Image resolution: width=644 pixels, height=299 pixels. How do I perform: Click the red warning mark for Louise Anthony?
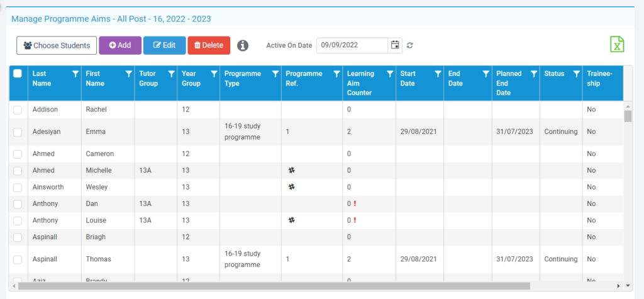coord(355,220)
